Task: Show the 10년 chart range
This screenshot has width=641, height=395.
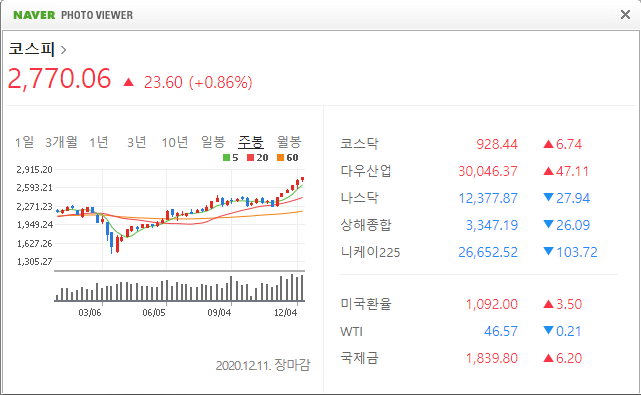Action: [x=175, y=142]
